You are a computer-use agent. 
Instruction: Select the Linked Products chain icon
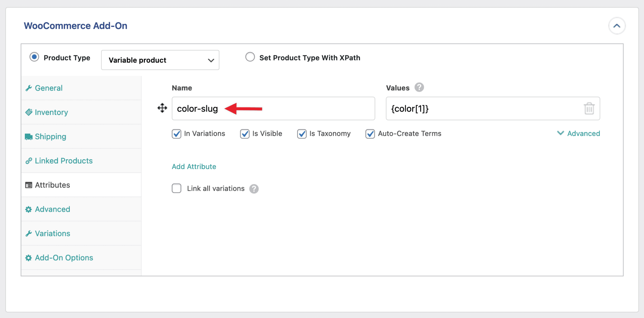point(29,161)
